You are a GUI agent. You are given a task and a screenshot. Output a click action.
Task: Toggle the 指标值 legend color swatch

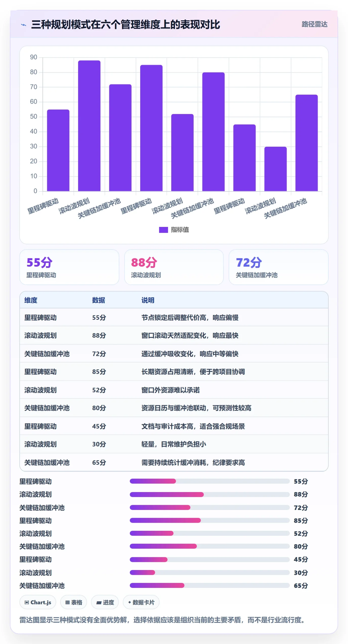163,230
